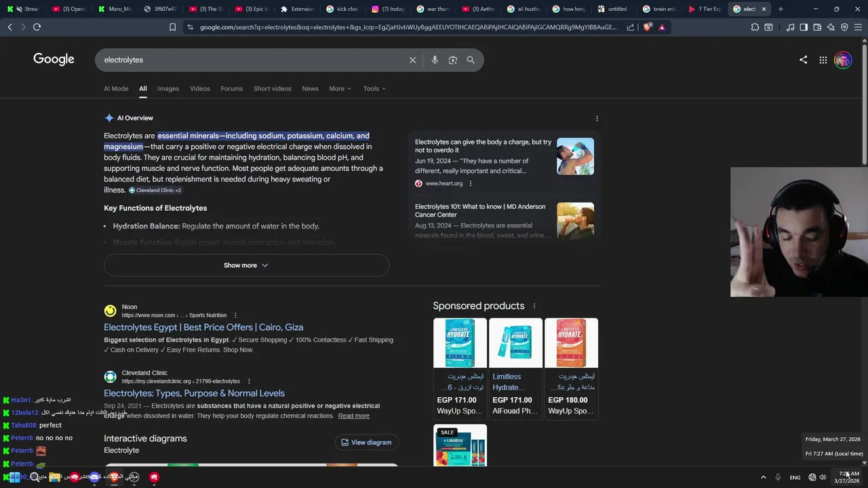Viewport: 868px width, 488px height.
Task: Open Cleveland Clinic result three-dot menu
Action: [x=249, y=381]
